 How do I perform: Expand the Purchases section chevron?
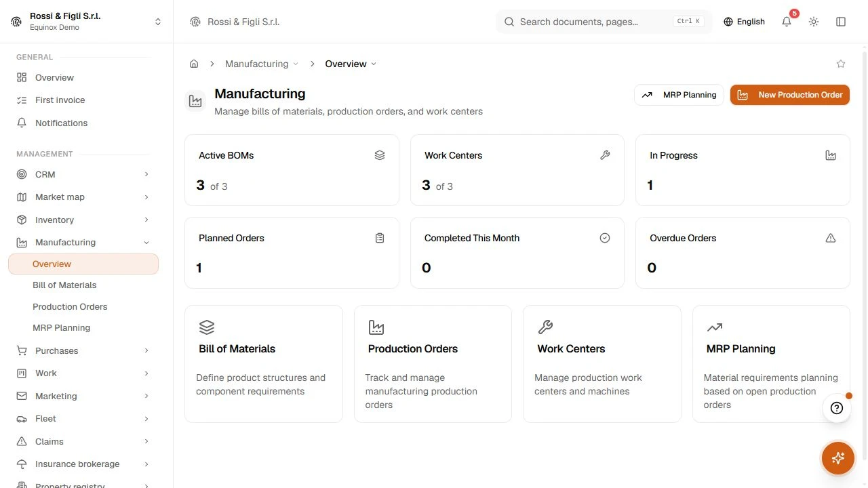146,350
